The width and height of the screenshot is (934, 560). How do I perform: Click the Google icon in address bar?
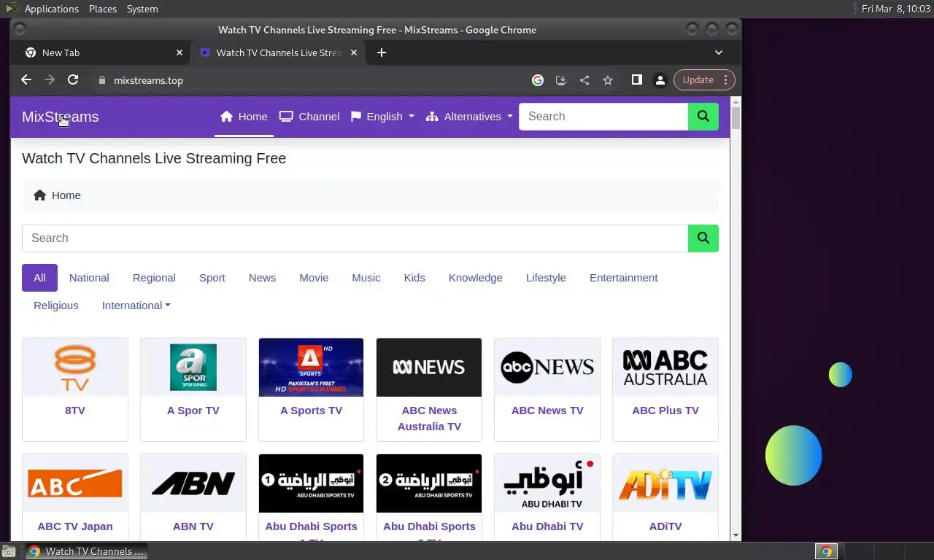(538, 80)
